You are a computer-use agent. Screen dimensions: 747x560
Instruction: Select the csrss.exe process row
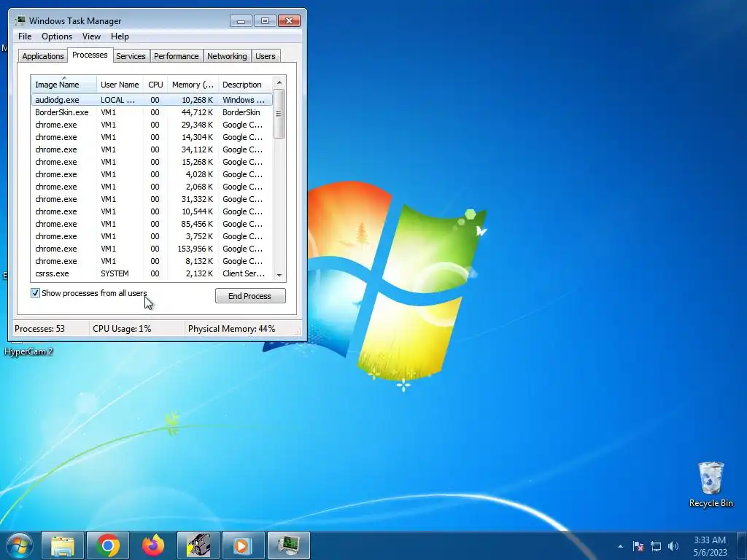(x=152, y=273)
